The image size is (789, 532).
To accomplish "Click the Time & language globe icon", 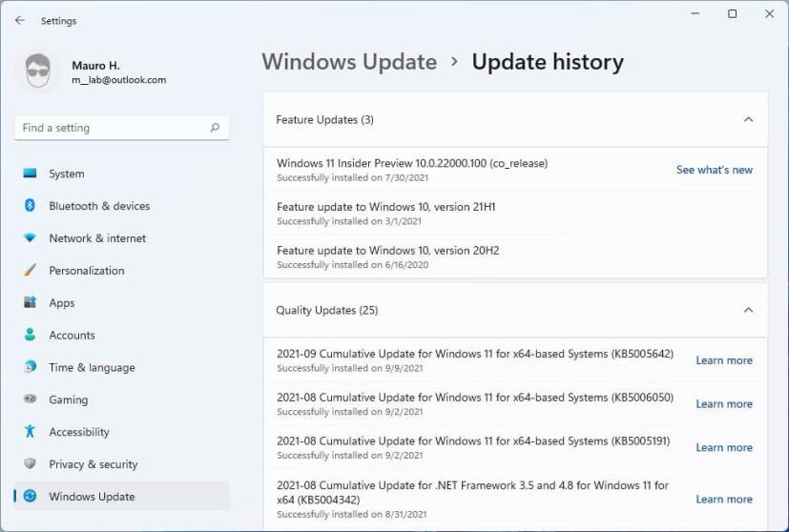I will [x=30, y=366].
